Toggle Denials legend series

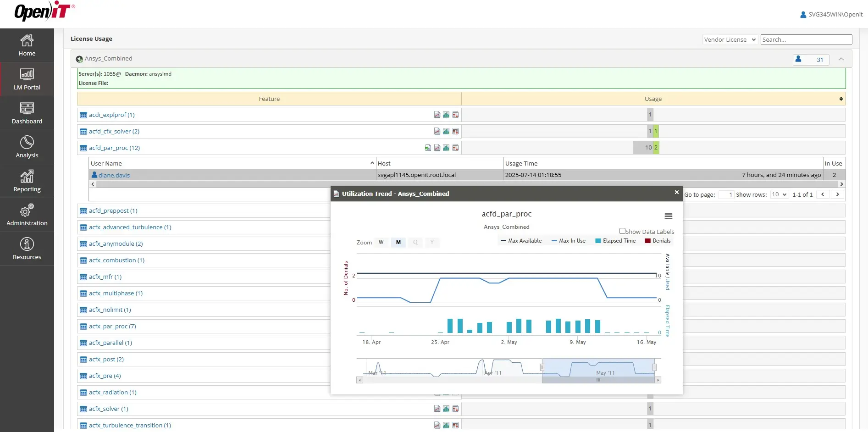point(658,241)
